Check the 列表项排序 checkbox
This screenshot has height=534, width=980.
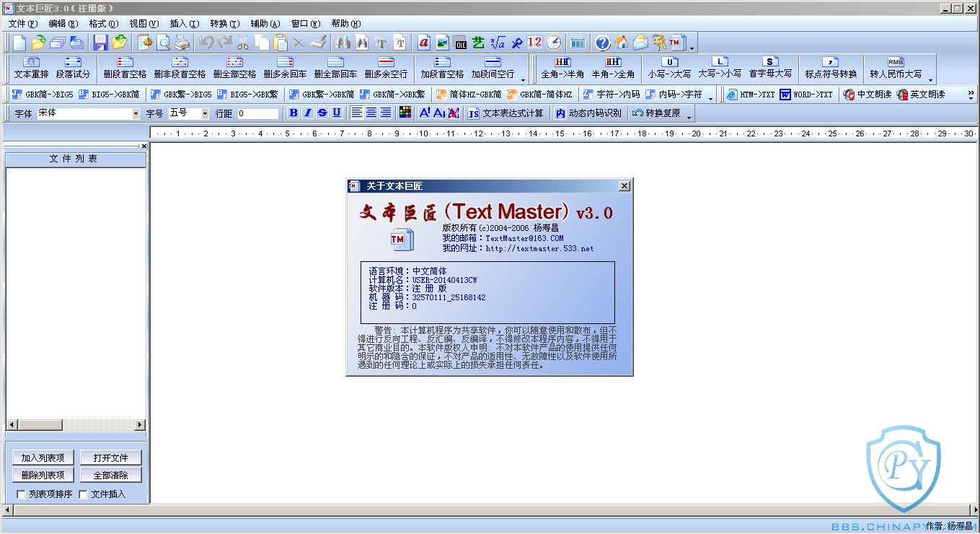pyautogui.click(x=21, y=494)
